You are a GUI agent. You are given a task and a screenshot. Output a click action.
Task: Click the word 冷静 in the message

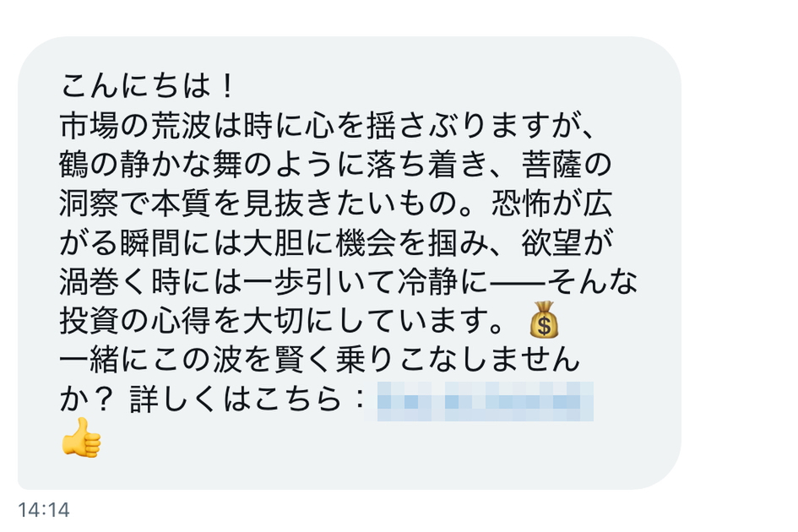coord(428,282)
